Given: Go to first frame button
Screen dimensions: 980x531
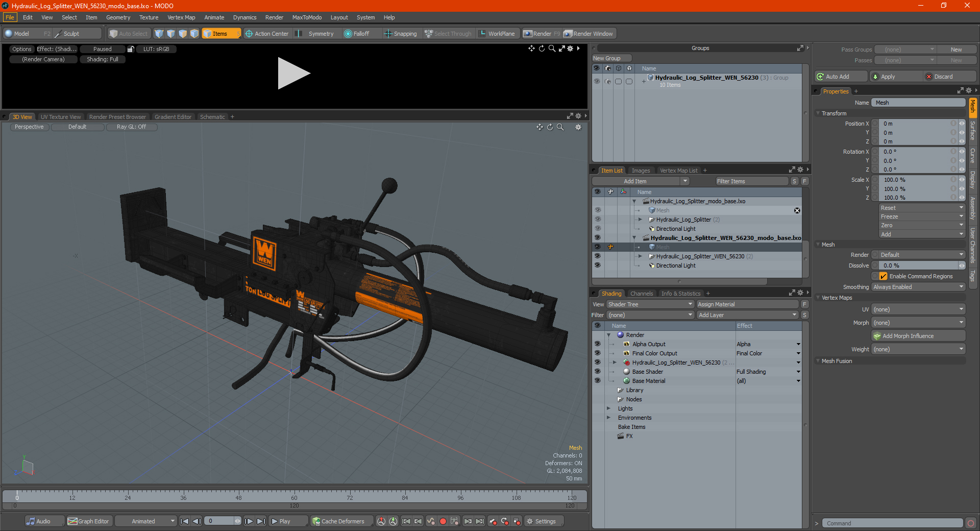Looking at the screenshot, I should pyautogui.click(x=185, y=521).
